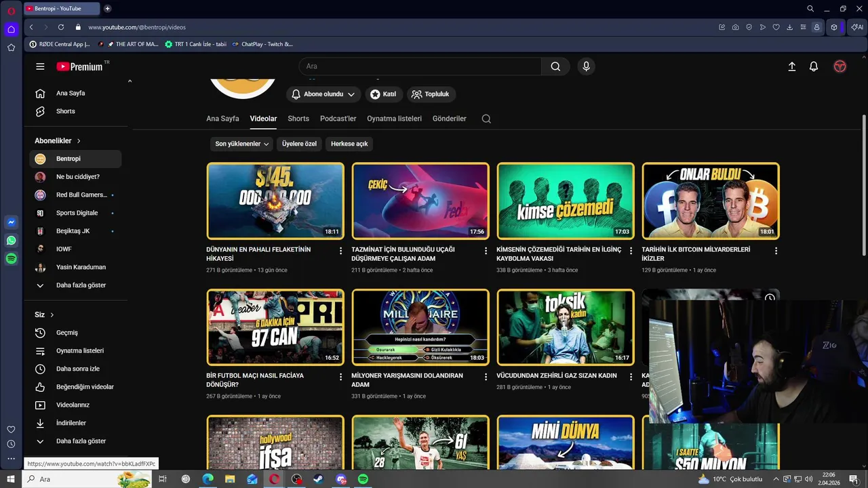Switch to the Ana Sayfa channel tab
This screenshot has height=488, width=868.
(x=222, y=119)
